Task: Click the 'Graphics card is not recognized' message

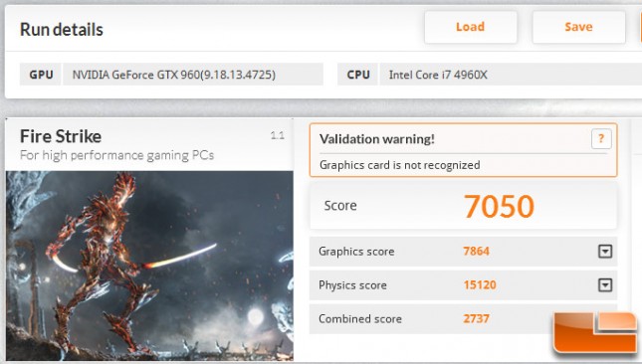Action: pos(399,165)
